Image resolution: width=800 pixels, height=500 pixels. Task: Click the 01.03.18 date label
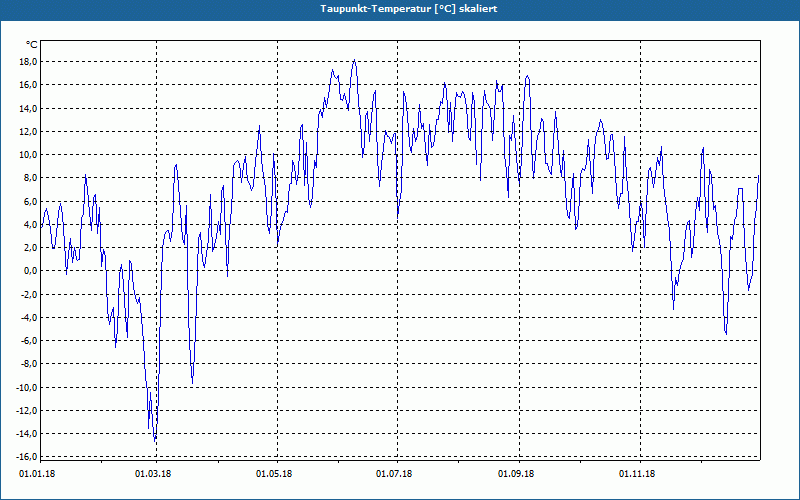coord(153,474)
